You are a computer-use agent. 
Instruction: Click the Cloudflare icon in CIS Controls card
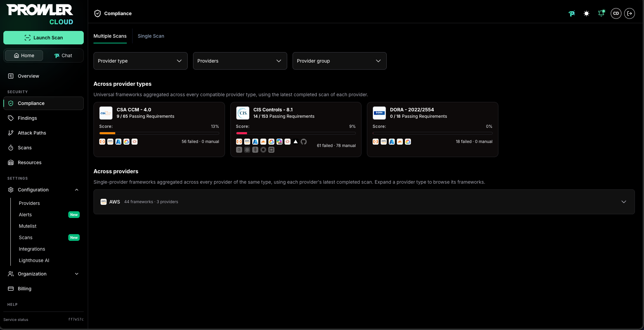263,142
